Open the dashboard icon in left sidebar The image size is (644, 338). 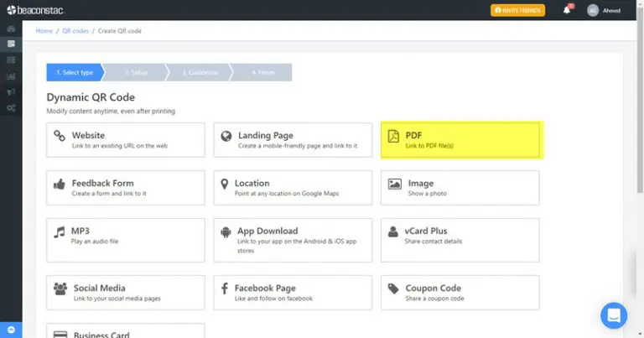[11, 29]
